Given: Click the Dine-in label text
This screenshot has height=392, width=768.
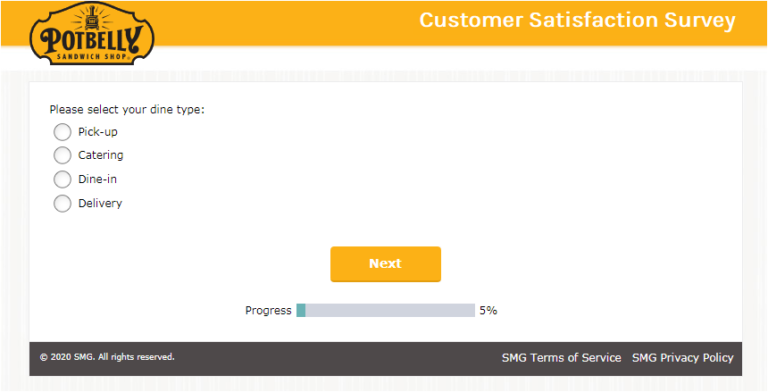Looking at the screenshot, I should (x=97, y=179).
